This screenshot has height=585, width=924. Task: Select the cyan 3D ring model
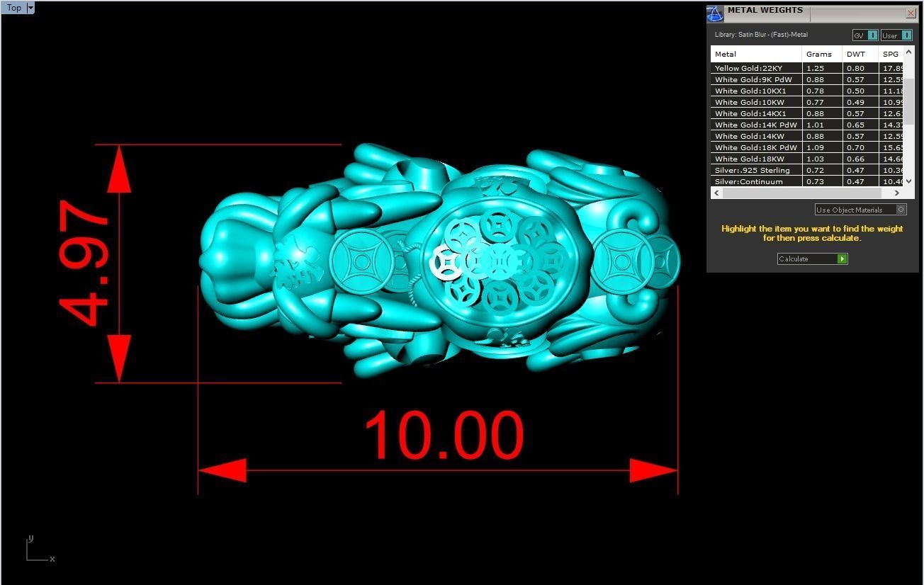point(439,262)
